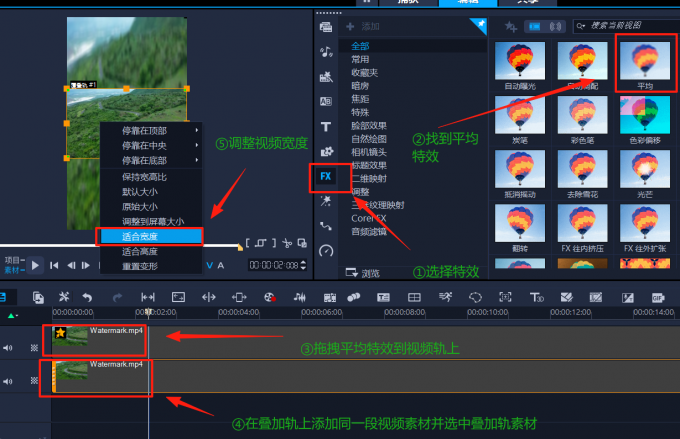
Task: Select 默认大小 menu entry
Action: (x=151, y=191)
